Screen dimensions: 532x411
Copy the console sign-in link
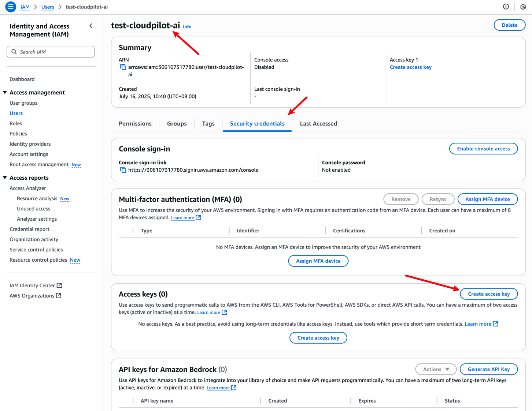pos(123,169)
